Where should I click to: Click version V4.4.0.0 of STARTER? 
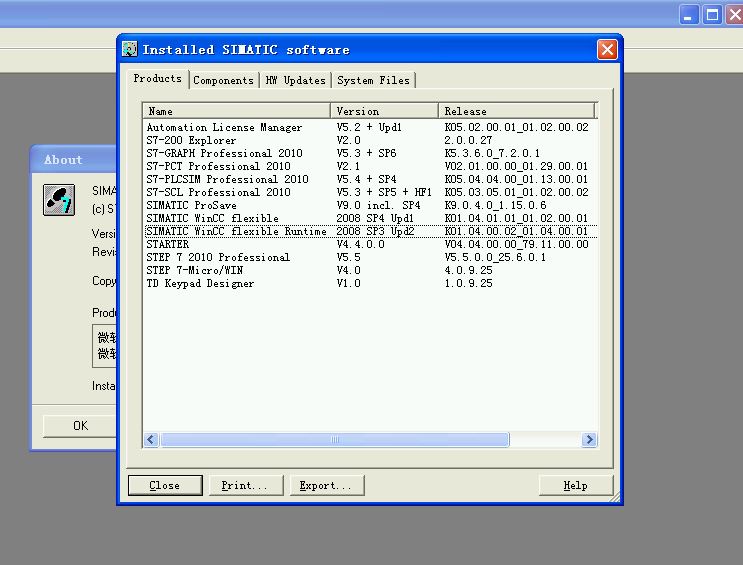(x=360, y=245)
